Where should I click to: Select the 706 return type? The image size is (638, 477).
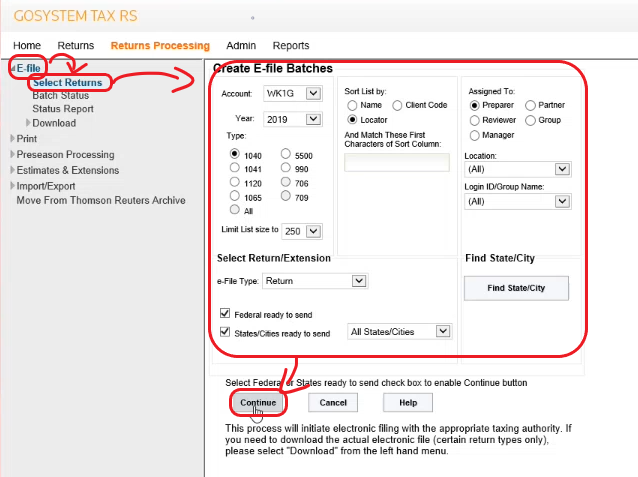click(286, 181)
